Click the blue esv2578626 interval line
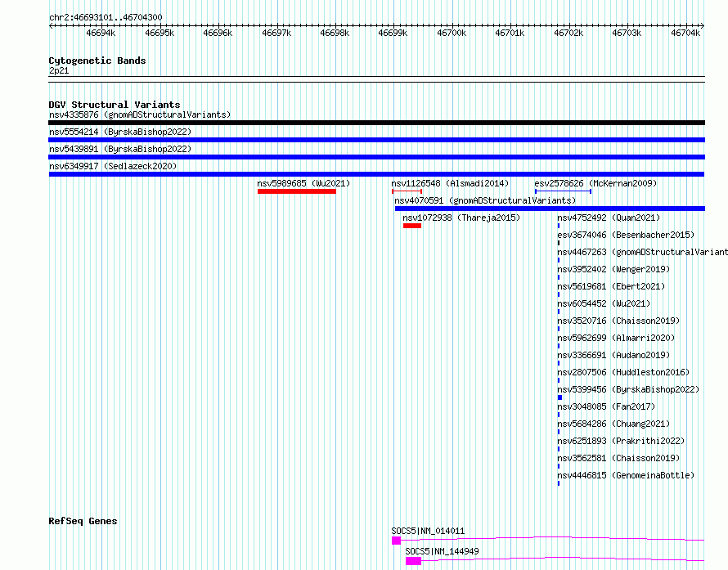This screenshot has height=570, width=728. (564, 191)
